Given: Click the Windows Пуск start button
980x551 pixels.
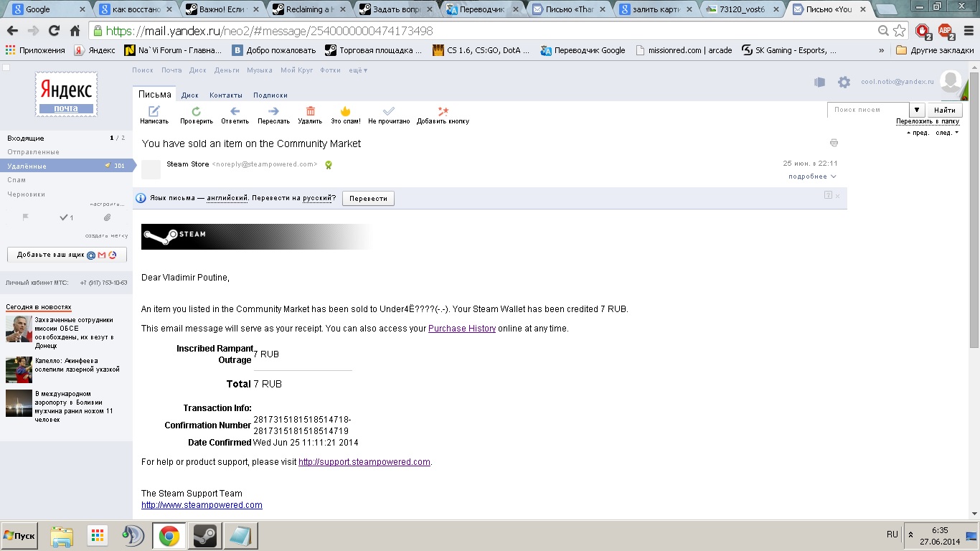Looking at the screenshot, I should point(19,536).
